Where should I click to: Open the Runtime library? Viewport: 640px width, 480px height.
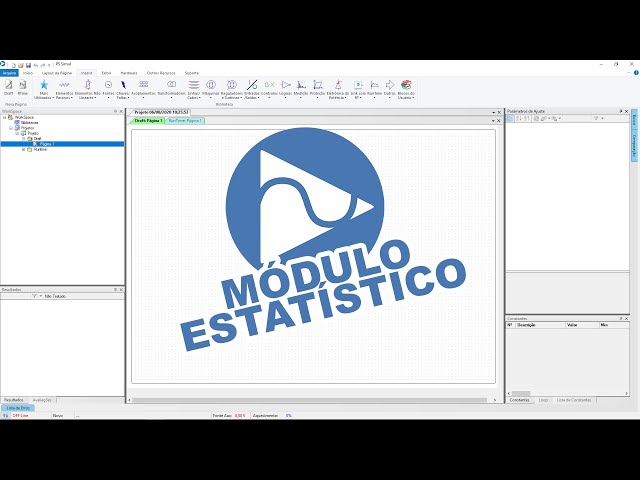[x=374, y=88]
